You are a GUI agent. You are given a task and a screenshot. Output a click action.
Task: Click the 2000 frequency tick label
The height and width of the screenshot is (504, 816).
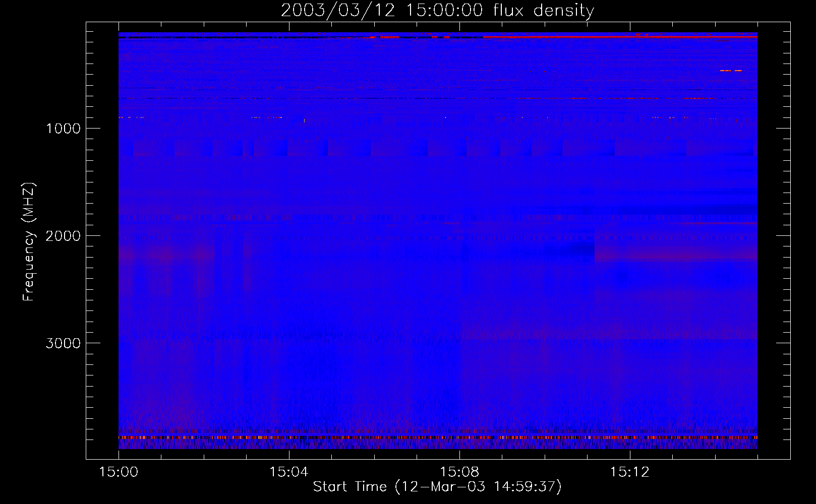click(x=63, y=236)
